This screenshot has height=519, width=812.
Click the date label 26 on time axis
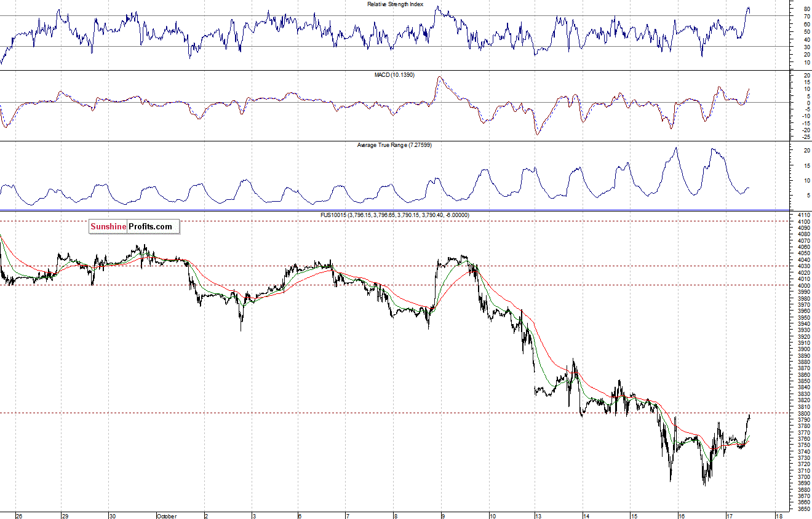click(19, 516)
